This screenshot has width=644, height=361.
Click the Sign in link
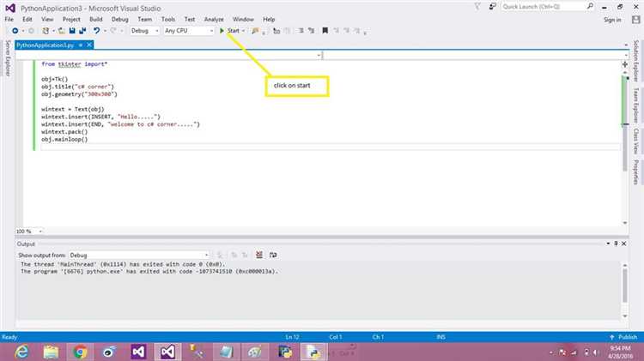612,19
